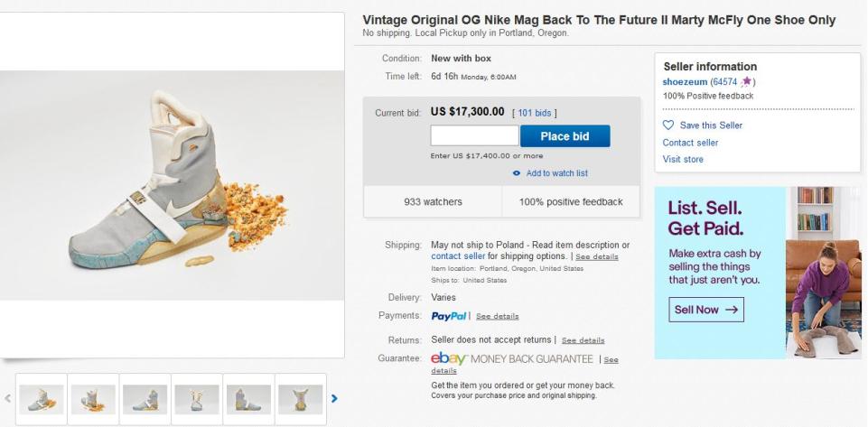
Task: Click the bid amount input field
Action: tap(474, 136)
